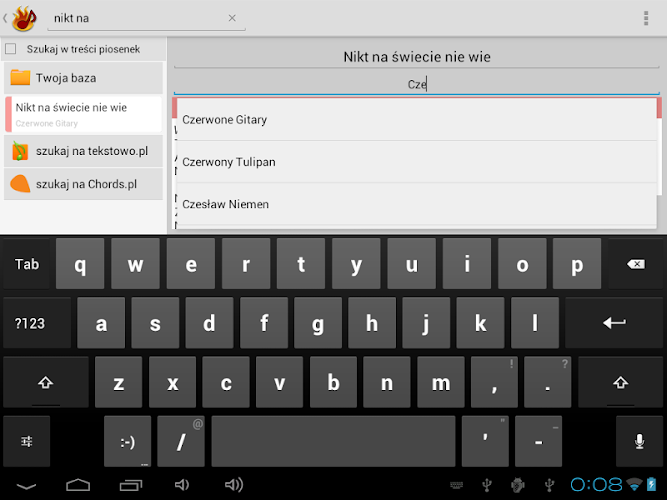This screenshot has width=667, height=500.
Task: Search on Chords.pl
Action: pos(83,184)
